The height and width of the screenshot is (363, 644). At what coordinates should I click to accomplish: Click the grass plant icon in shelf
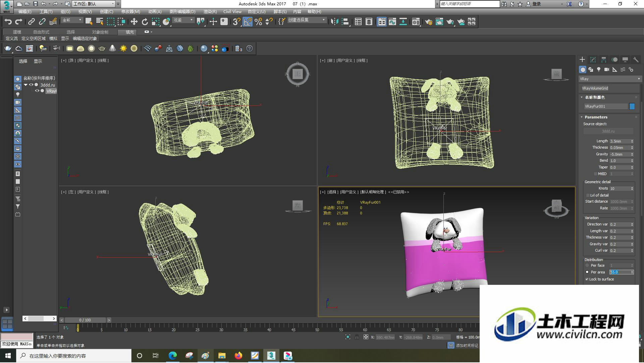point(190,49)
